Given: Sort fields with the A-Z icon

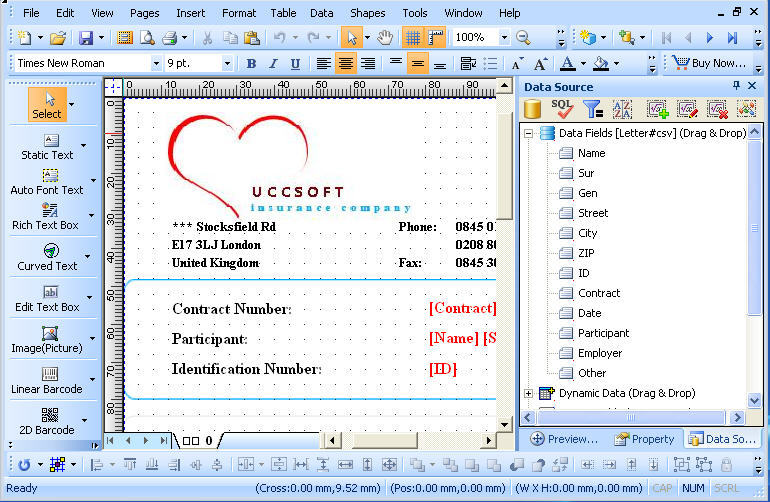Looking at the screenshot, I should [x=622, y=109].
